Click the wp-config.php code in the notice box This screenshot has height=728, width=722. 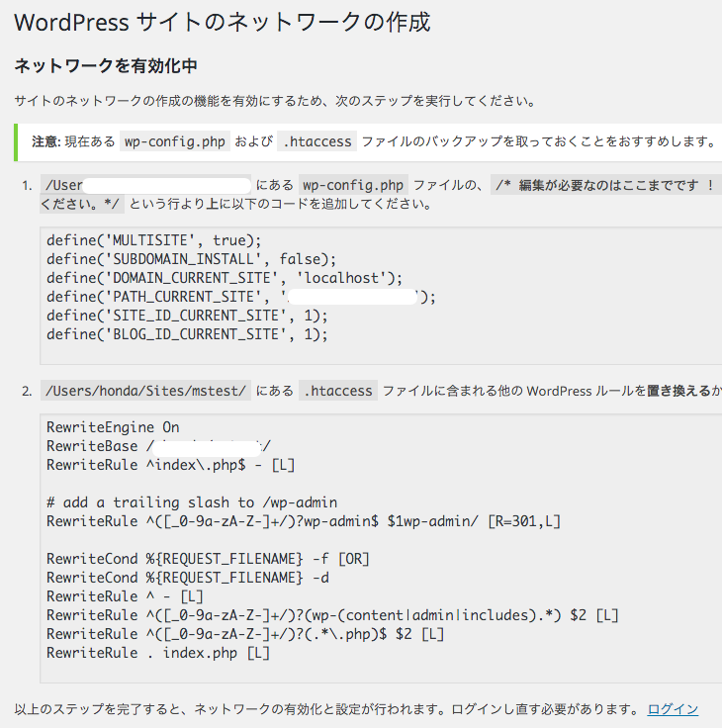click(175, 141)
